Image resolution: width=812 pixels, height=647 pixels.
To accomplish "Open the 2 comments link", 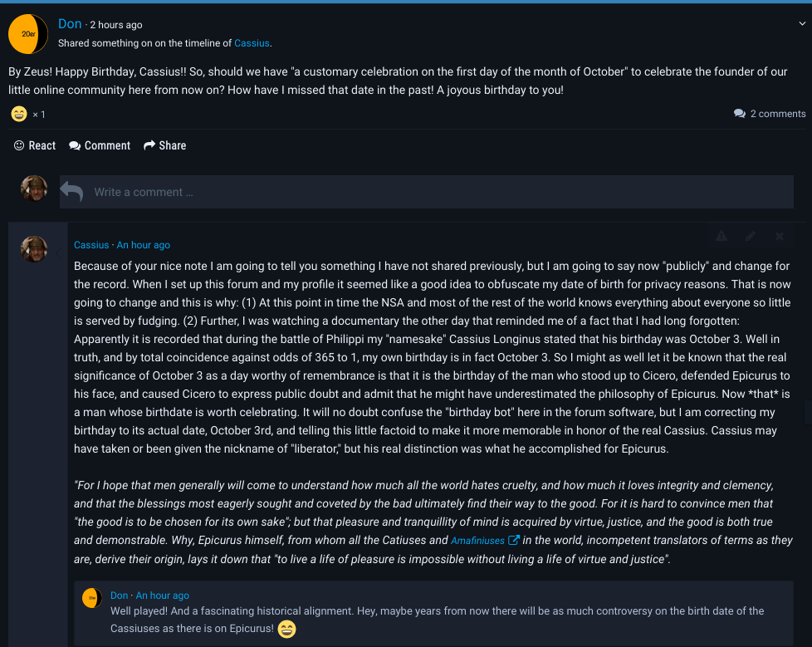I will pos(770,114).
